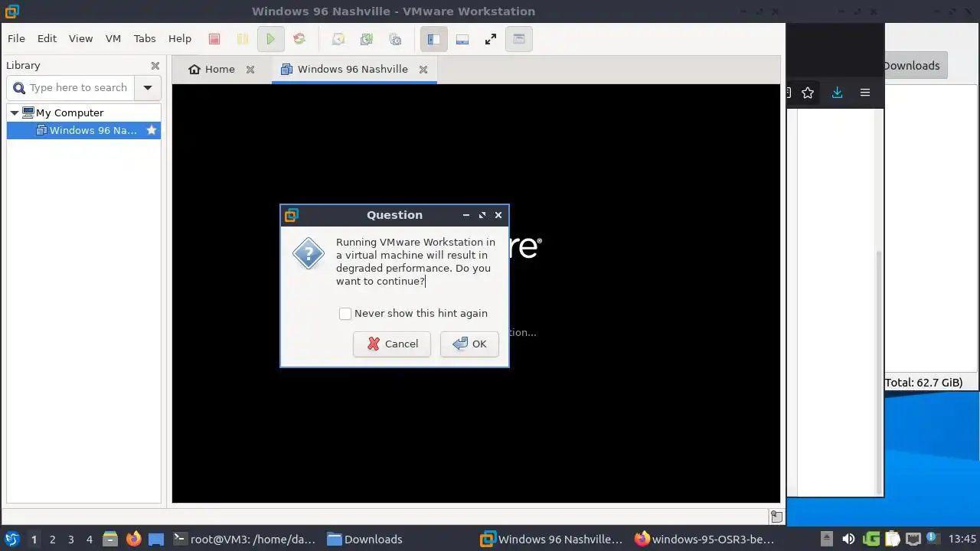The height and width of the screenshot is (551, 980).
Task: Click the 13:45 taskbar clock
Action: pos(962,539)
